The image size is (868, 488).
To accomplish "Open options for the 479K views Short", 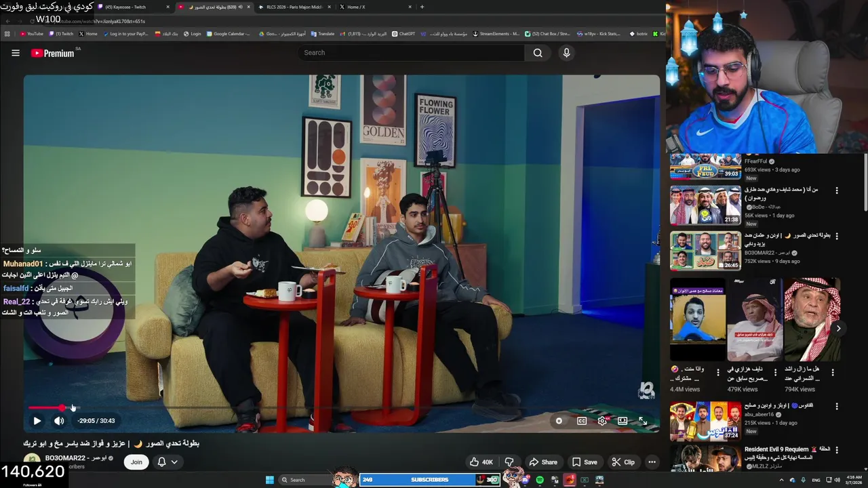I will [x=775, y=372].
